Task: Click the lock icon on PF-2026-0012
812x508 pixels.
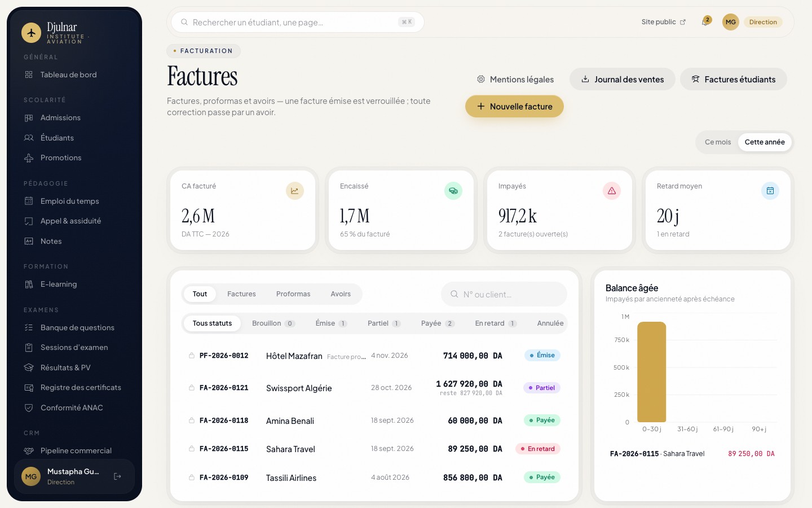Action: pyautogui.click(x=192, y=356)
